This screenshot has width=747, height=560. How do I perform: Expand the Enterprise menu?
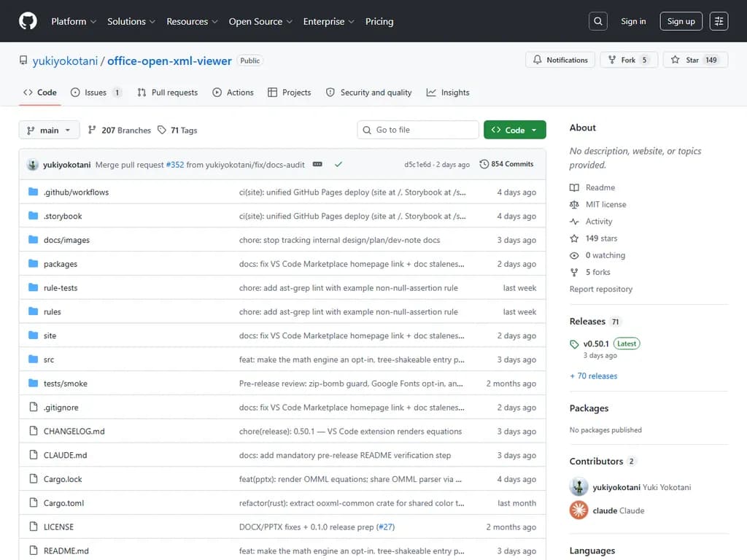(329, 21)
